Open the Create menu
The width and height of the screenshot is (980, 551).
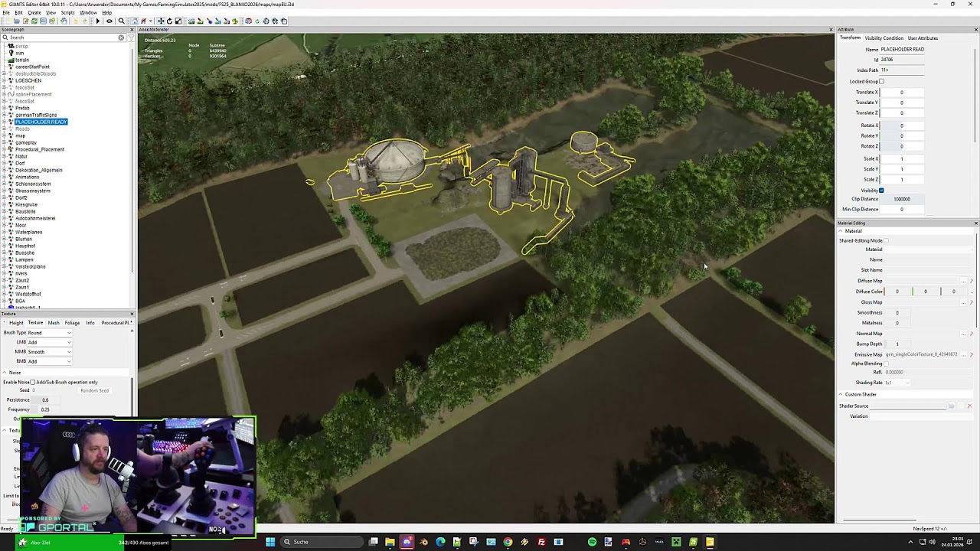click(x=34, y=12)
